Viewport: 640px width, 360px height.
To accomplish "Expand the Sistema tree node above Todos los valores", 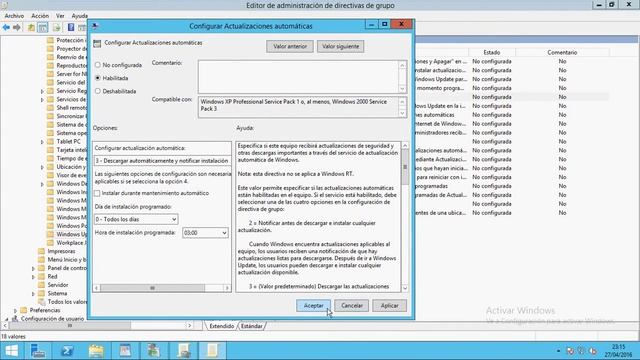I will [x=33, y=294].
